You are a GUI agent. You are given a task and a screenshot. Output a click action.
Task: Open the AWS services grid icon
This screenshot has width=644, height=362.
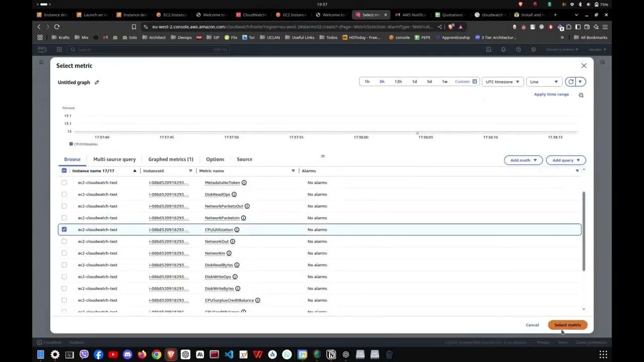pos(59,49)
